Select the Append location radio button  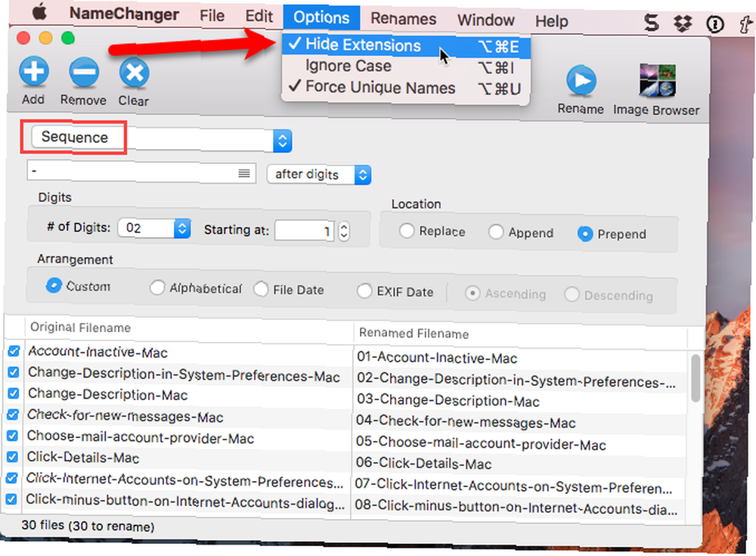click(496, 232)
